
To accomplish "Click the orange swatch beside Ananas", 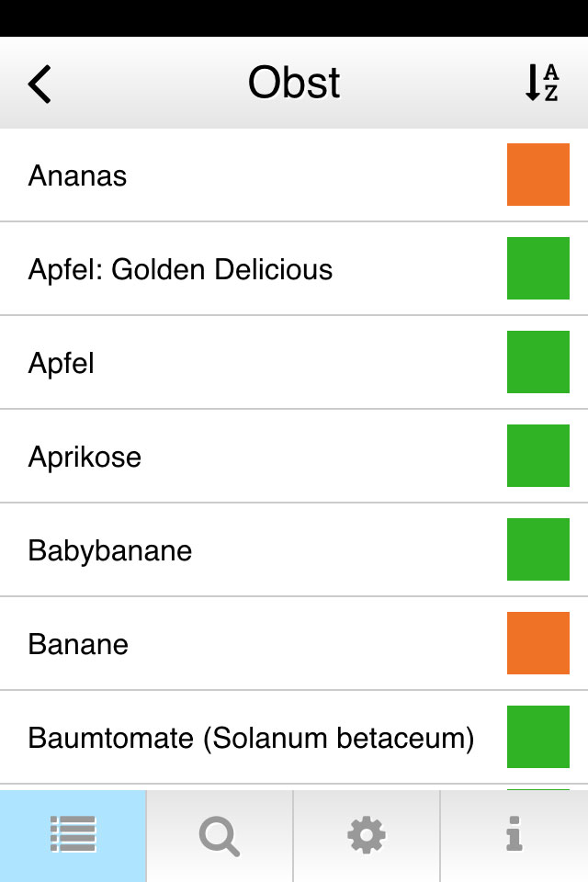I will click(x=537, y=175).
